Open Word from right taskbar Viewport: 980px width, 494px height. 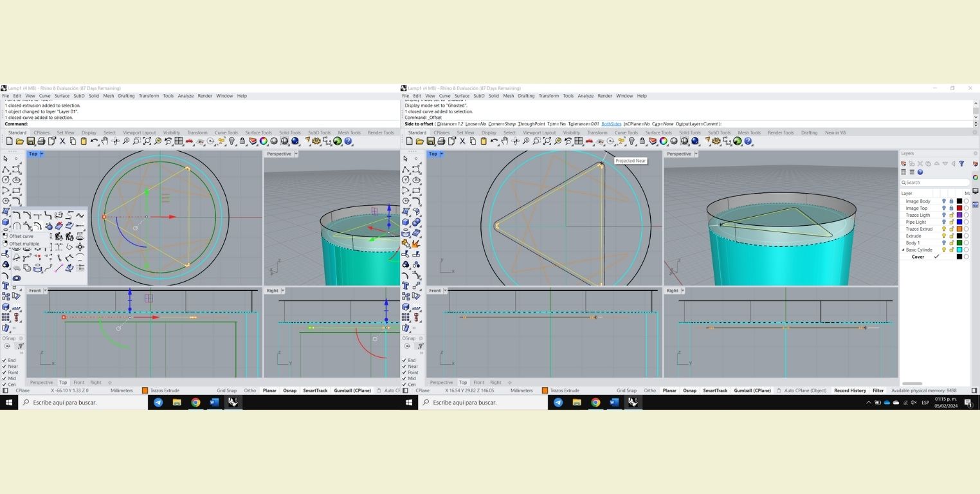click(614, 402)
